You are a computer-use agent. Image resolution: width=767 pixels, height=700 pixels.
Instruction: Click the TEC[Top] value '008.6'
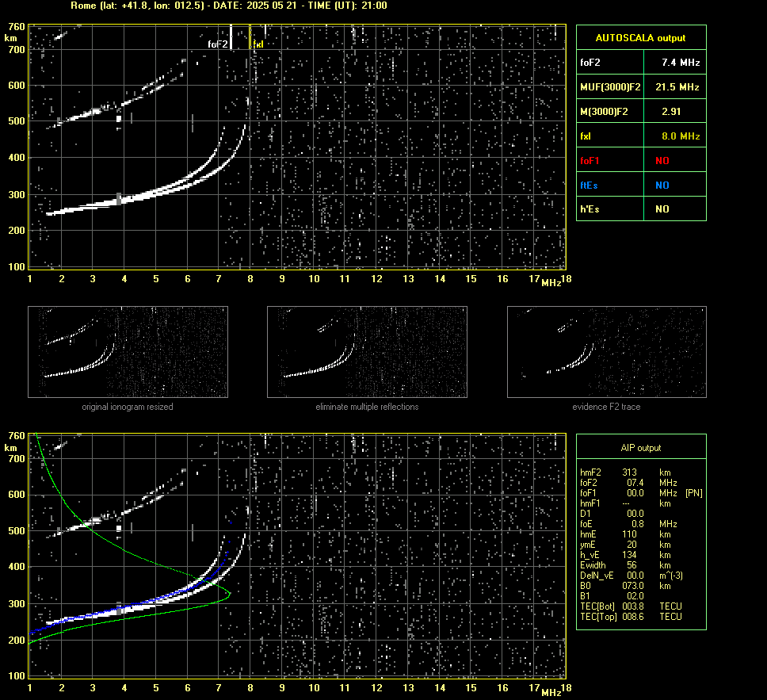pos(633,616)
